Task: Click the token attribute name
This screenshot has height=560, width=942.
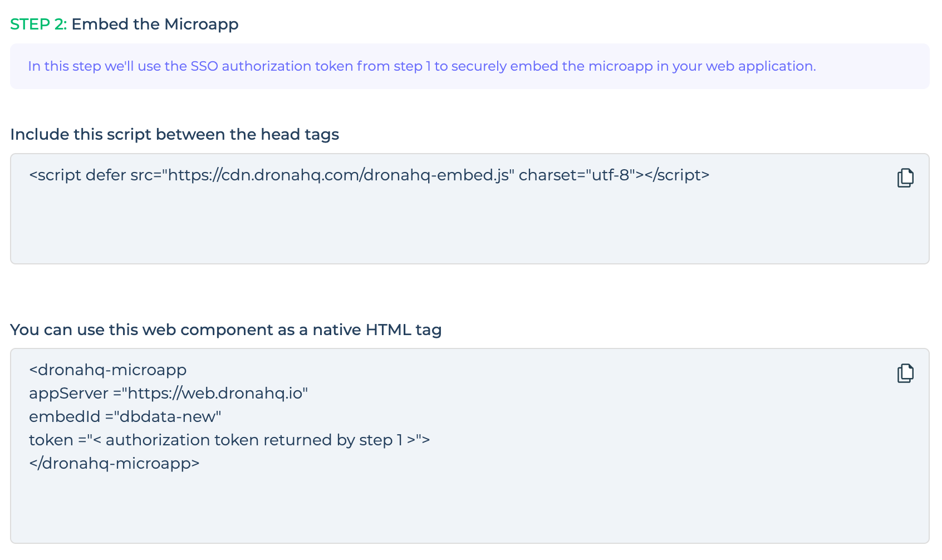Action: pos(51,440)
